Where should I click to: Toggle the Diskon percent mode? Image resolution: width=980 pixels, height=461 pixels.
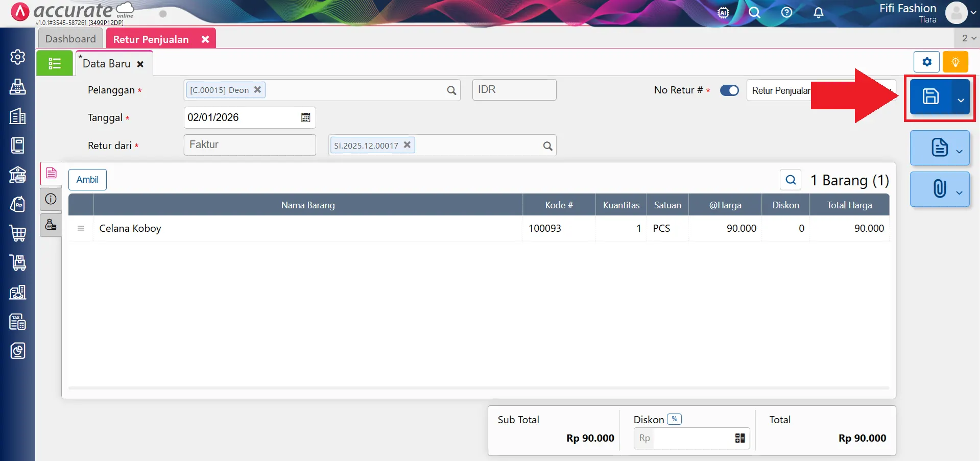click(x=674, y=419)
